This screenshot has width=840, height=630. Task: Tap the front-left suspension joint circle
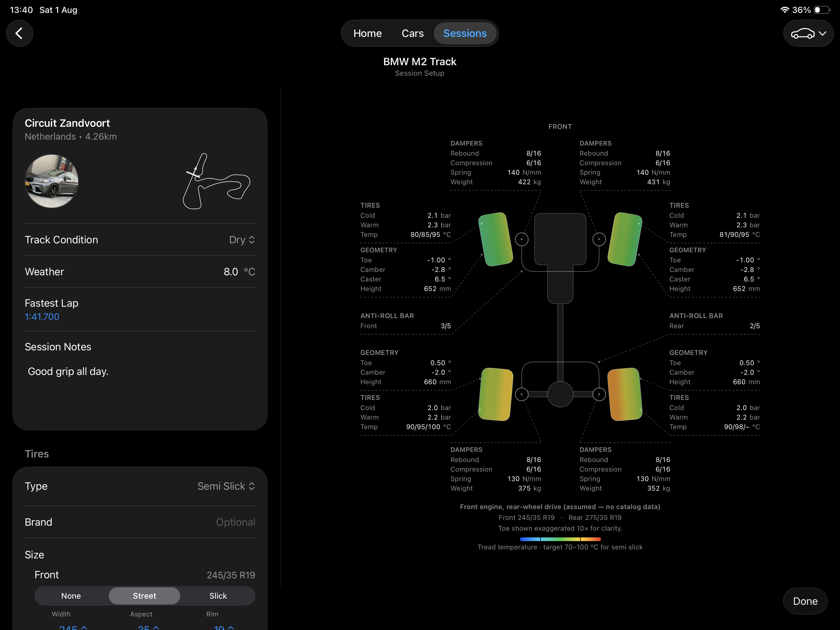coord(521,239)
